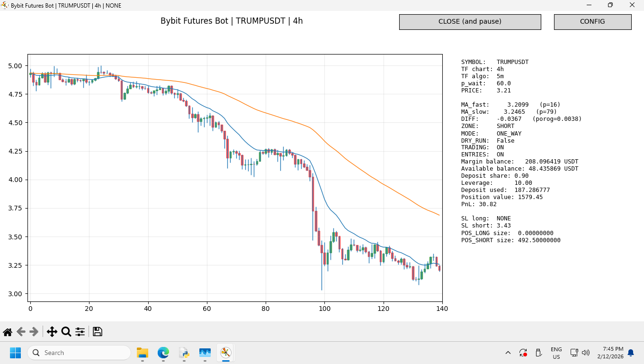The height and width of the screenshot is (364, 644).
Task: Open the volume speaker control
Action: coord(586,353)
